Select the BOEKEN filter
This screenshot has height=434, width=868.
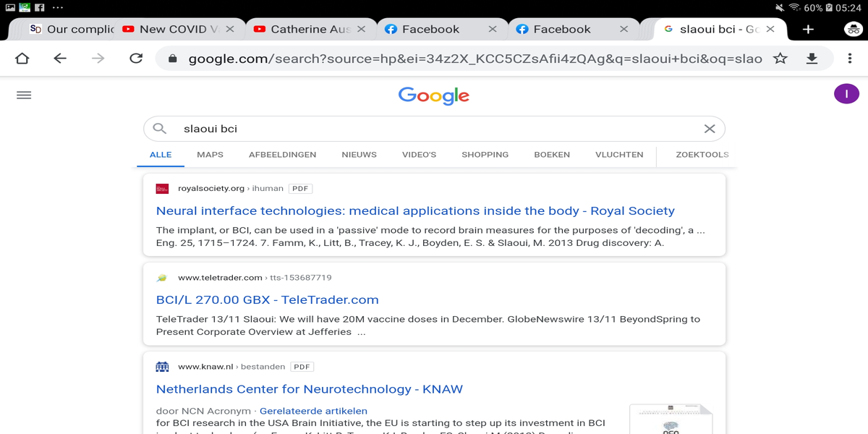pyautogui.click(x=552, y=154)
